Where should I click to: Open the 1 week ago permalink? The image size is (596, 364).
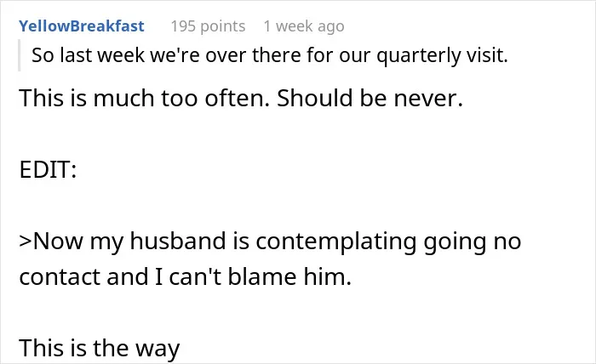pos(304,26)
